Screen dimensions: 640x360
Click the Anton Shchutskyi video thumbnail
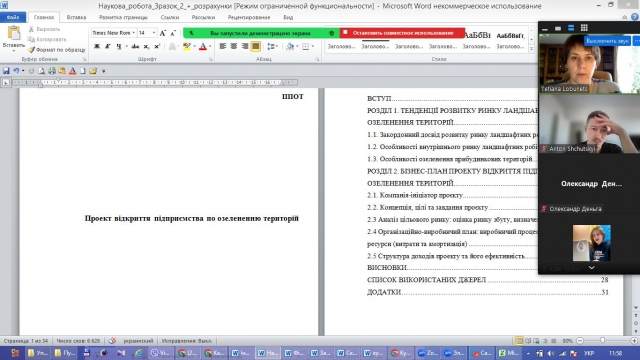pos(589,124)
